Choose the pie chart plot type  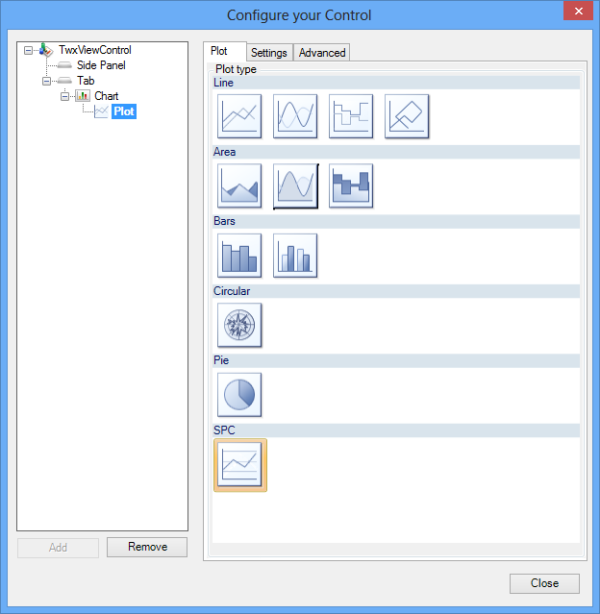[239, 395]
